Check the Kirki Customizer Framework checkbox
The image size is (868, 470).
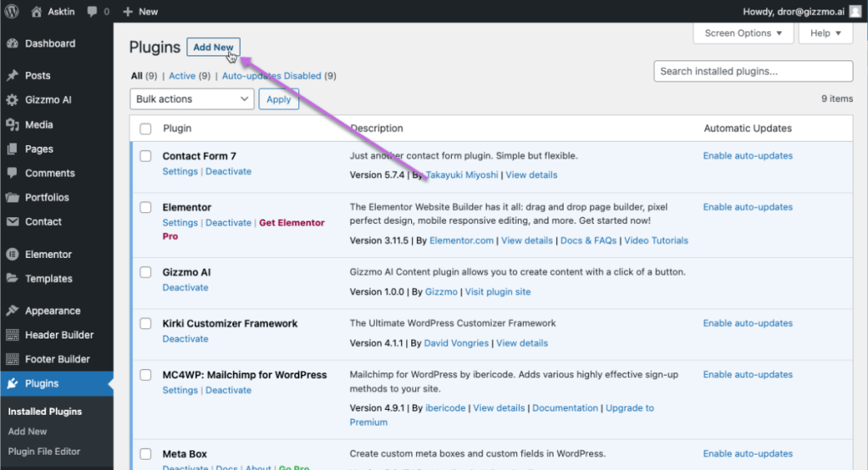click(x=146, y=323)
